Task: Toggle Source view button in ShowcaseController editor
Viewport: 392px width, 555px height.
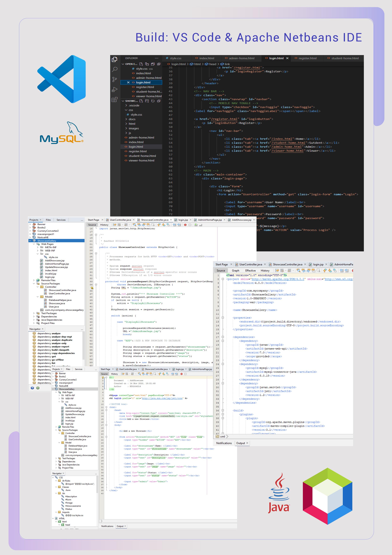Action: 92,225
